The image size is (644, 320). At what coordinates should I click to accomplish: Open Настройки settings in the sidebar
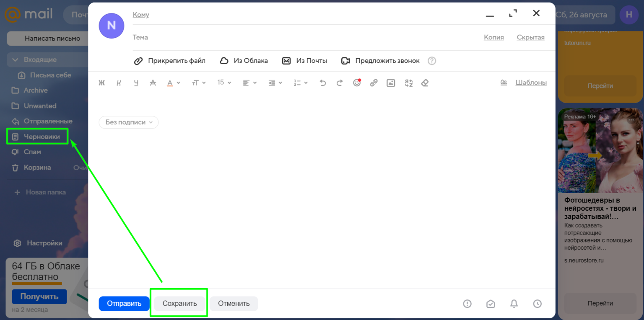[38, 243]
